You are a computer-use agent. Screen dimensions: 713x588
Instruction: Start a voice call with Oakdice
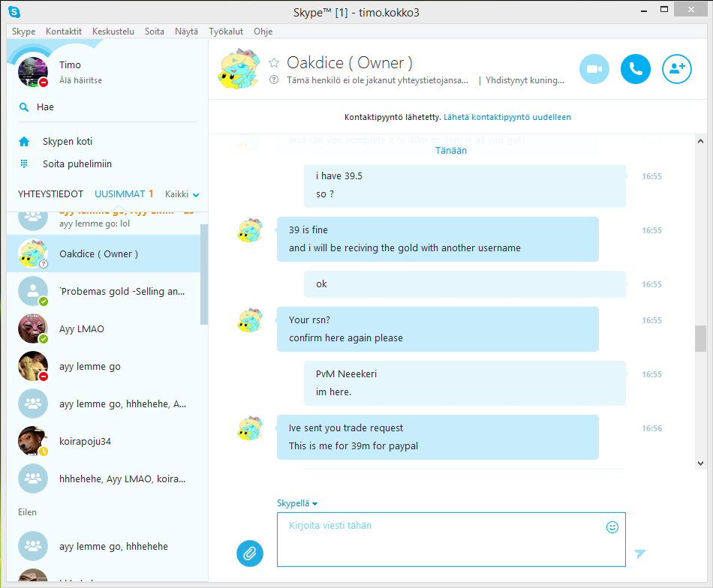coord(635,69)
